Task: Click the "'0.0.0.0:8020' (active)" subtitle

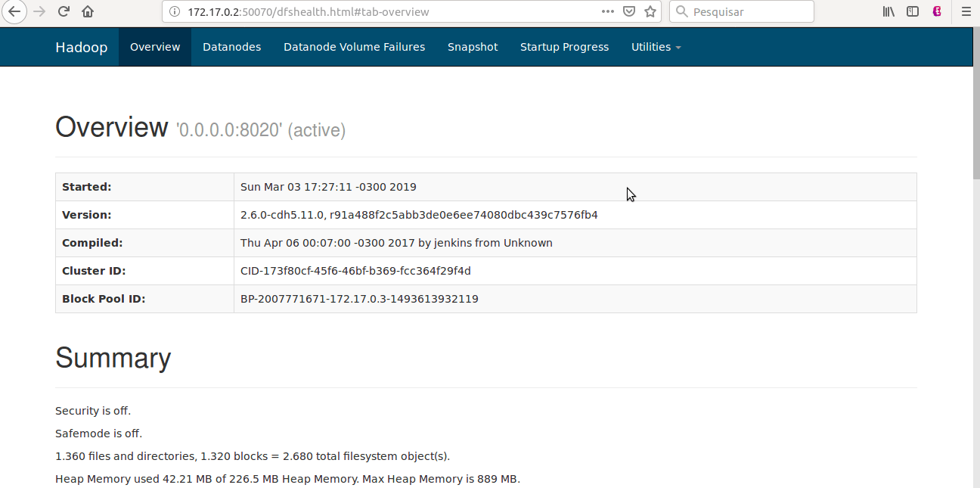Action: coord(261,130)
